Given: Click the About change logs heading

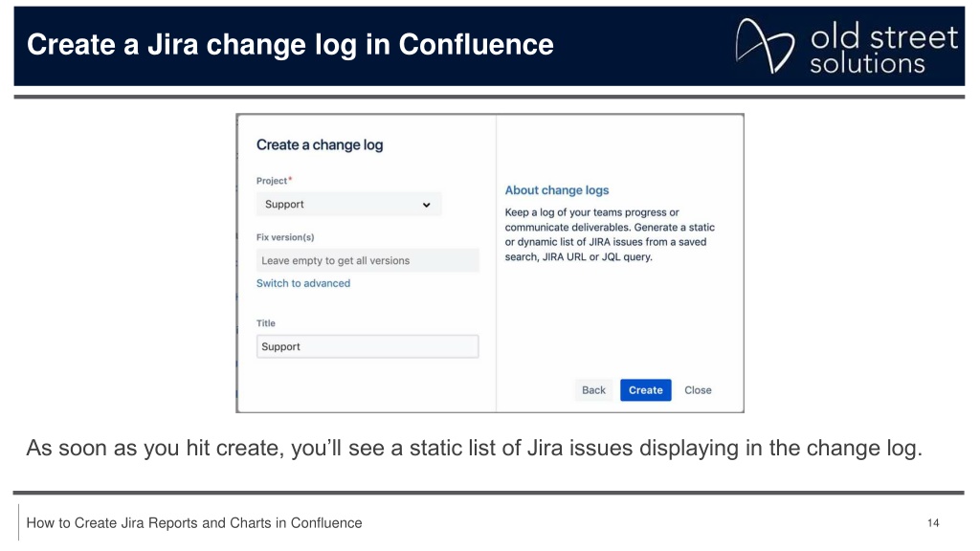Looking at the screenshot, I should (557, 190).
